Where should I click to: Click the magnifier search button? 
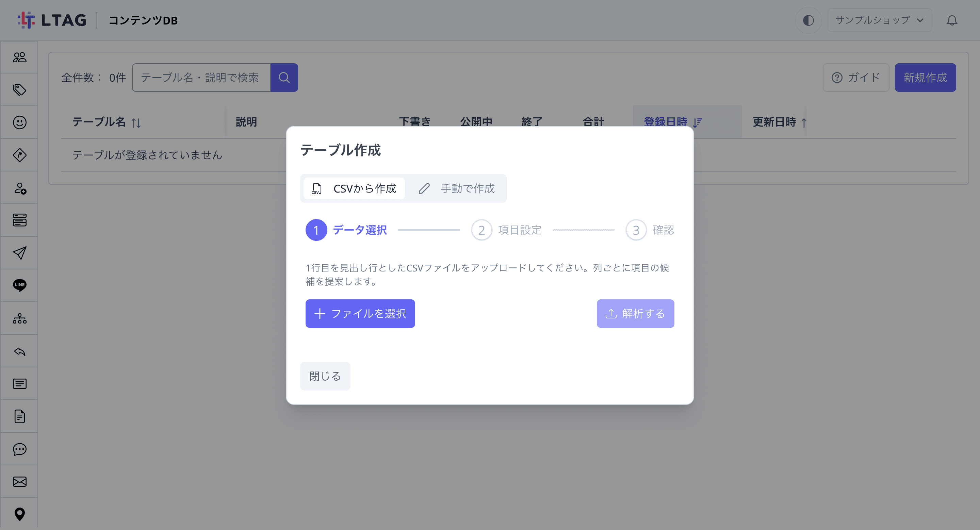tap(284, 78)
